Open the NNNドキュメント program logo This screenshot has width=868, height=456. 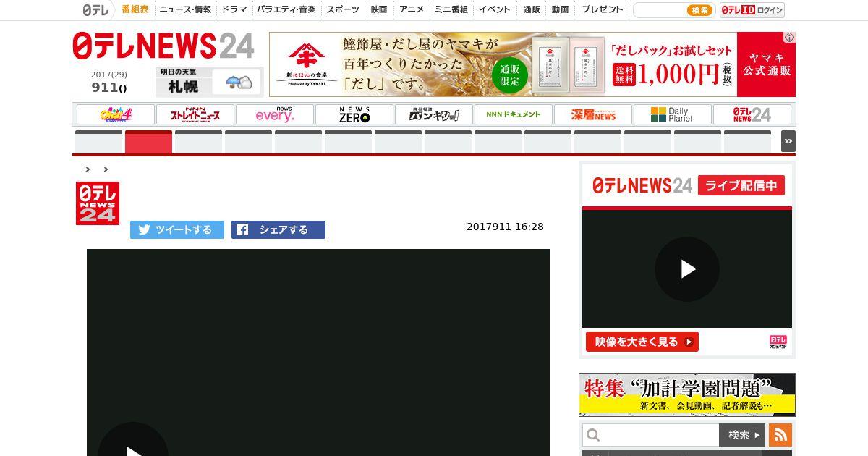[x=514, y=114]
